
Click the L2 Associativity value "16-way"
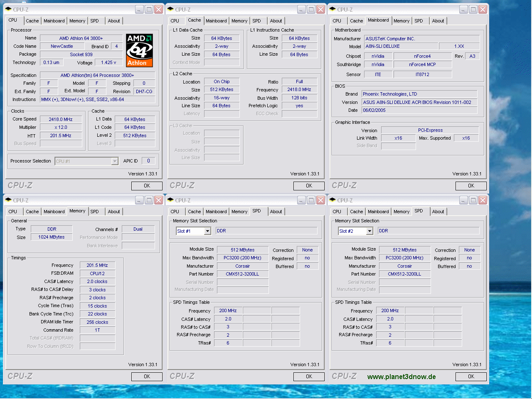(222, 98)
